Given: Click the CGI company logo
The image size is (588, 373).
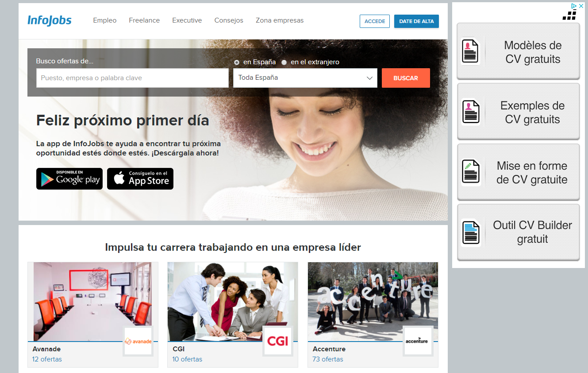Looking at the screenshot, I should [277, 342].
